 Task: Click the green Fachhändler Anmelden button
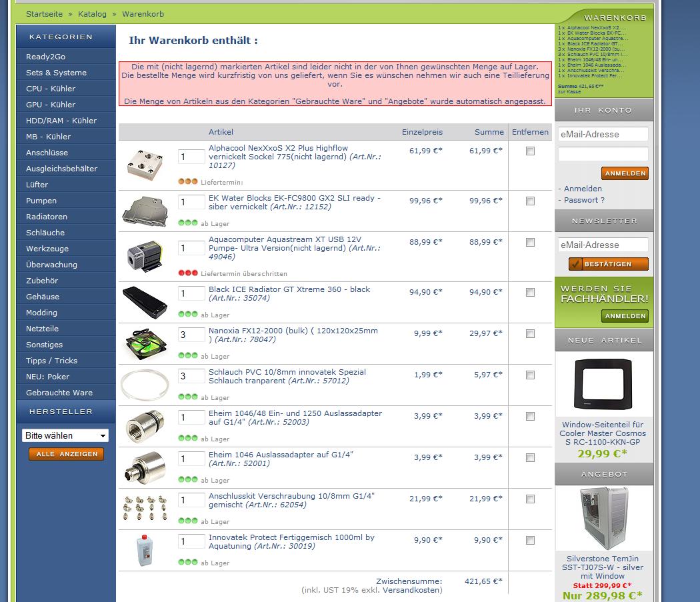coord(625,316)
